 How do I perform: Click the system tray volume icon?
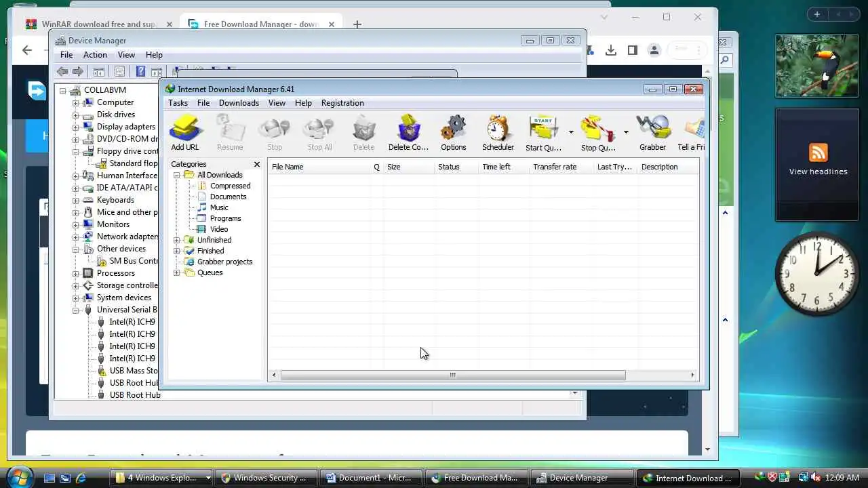coord(814,478)
